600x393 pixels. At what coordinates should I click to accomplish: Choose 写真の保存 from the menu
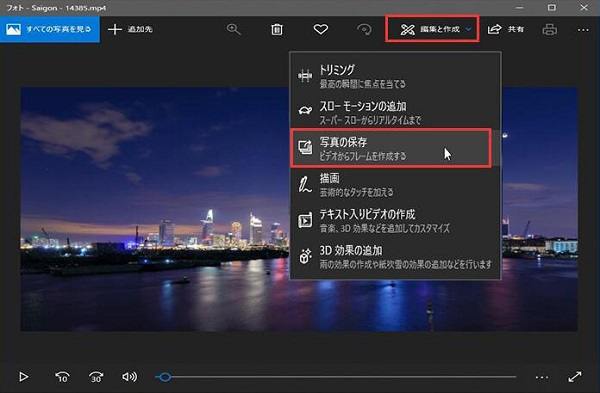[x=391, y=148]
